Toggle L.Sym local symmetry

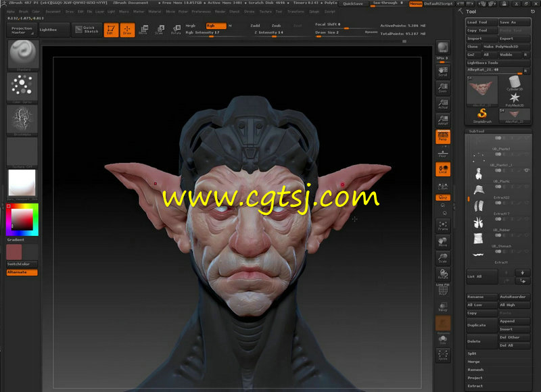(443, 186)
